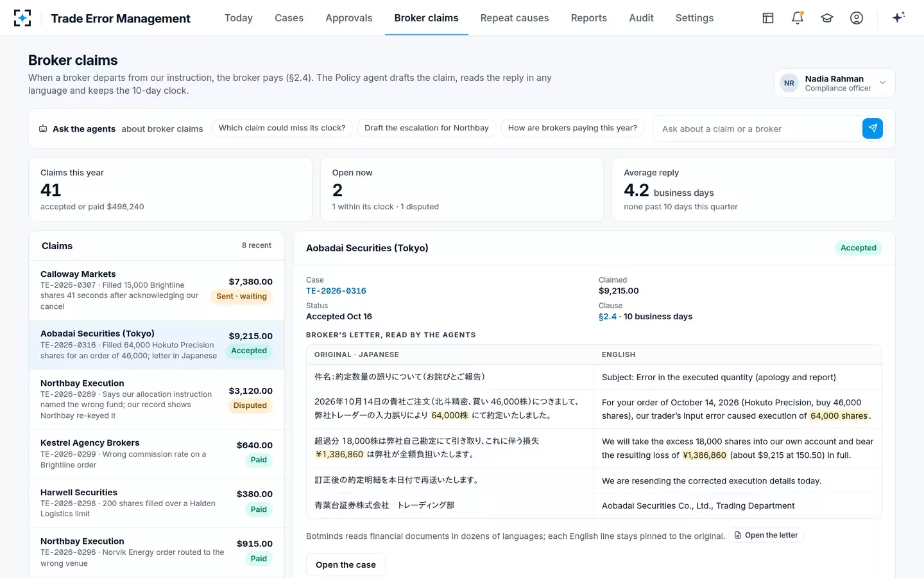The width and height of the screenshot is (924, 578).
Task: Expand the Nadia Rahman user dropdown
Action: click(x=835, y=83)
